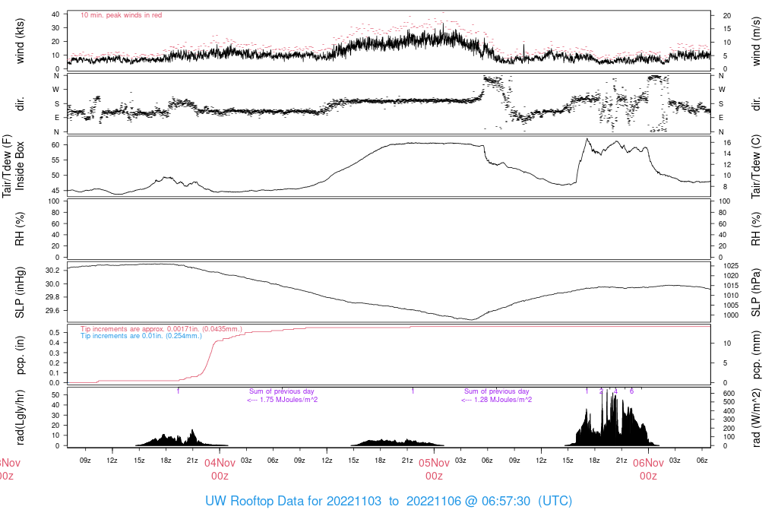Click the '100' tick on left RH axis

[54, 201]
